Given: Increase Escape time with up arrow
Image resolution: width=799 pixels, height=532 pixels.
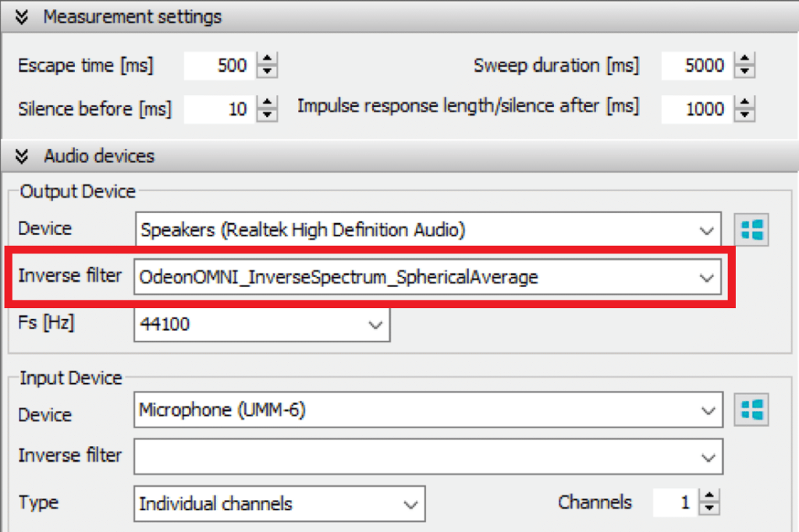Looking at the screenshot, I should [268, 60].
